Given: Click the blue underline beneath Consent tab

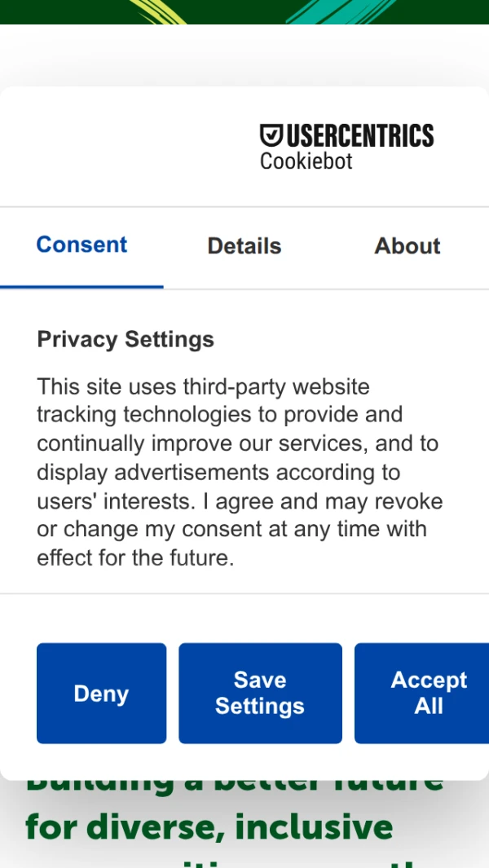Looking at the screenshot, I should tap(81, 287).
